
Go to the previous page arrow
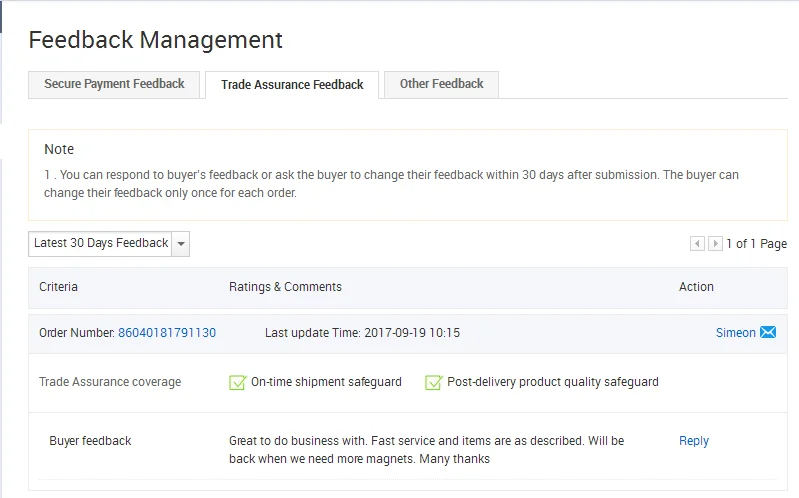point(697,244)
